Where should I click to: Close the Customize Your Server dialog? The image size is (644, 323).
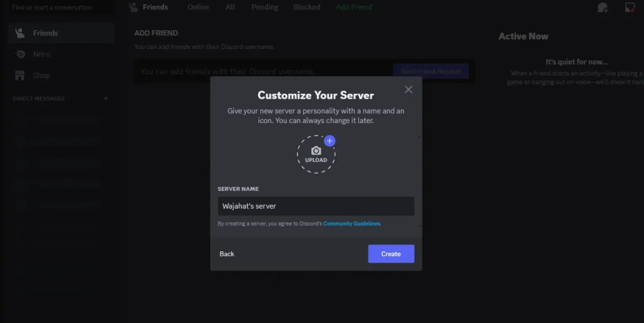point(408,89)
